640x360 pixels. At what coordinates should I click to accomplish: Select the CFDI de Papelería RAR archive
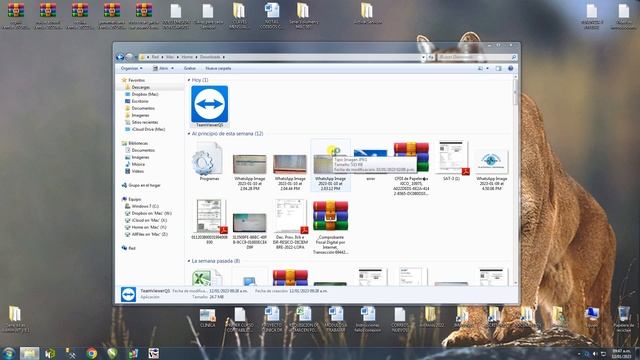[411, 168]
